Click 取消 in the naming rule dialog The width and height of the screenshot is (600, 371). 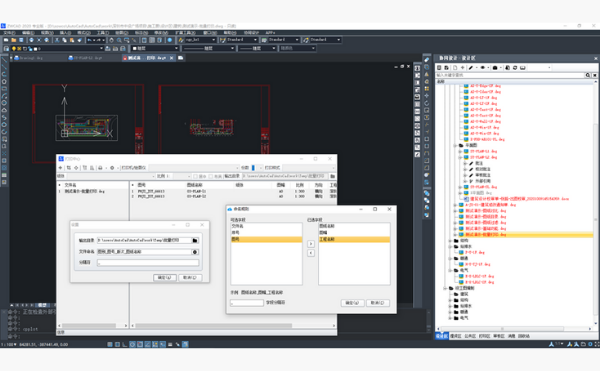(378, 303)
